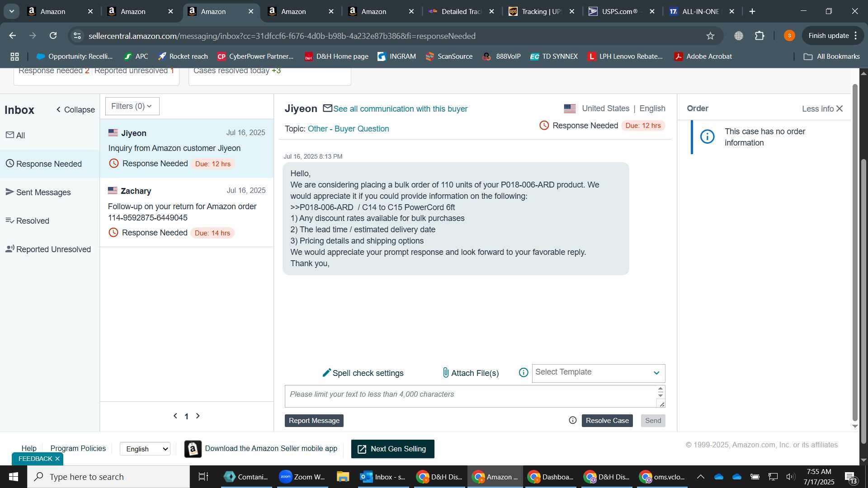Open Zoom Workplace from the taskbar
Screen dimensions: 868x488
tap(302, 477)
